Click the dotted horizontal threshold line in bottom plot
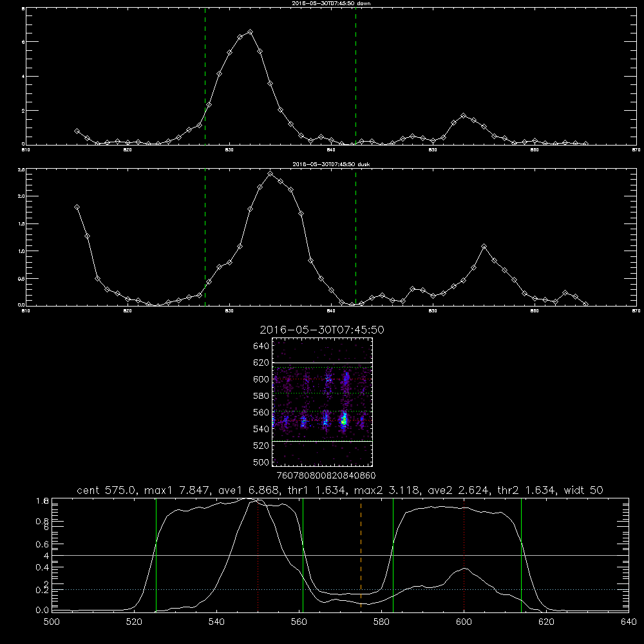 (x=340, y=589)
